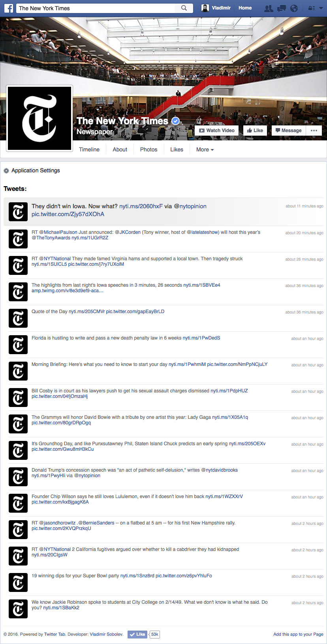Open the messages icon in the top bar

(x=282, y=8)
